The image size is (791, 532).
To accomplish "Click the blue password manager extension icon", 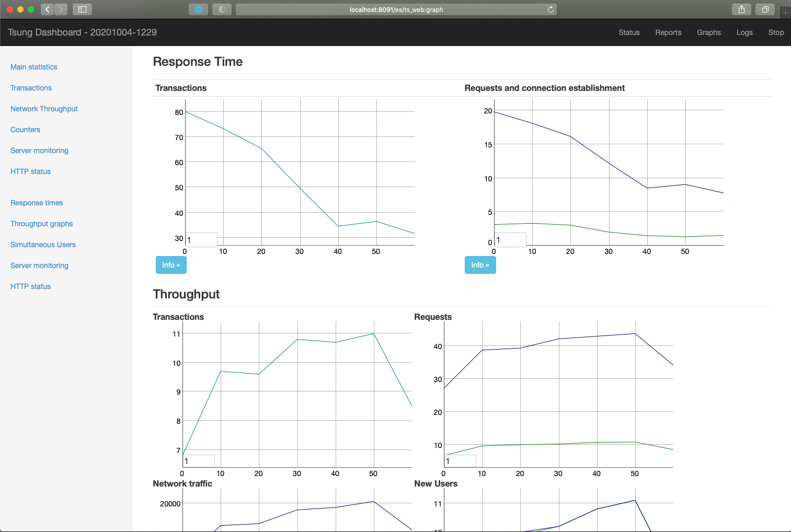I will [198, 9].
